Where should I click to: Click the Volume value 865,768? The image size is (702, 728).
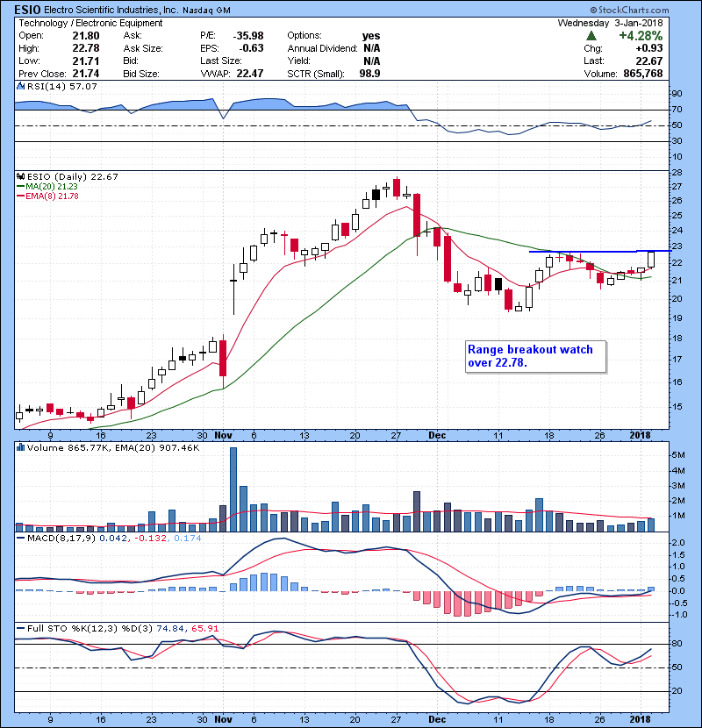click(643, 74)
